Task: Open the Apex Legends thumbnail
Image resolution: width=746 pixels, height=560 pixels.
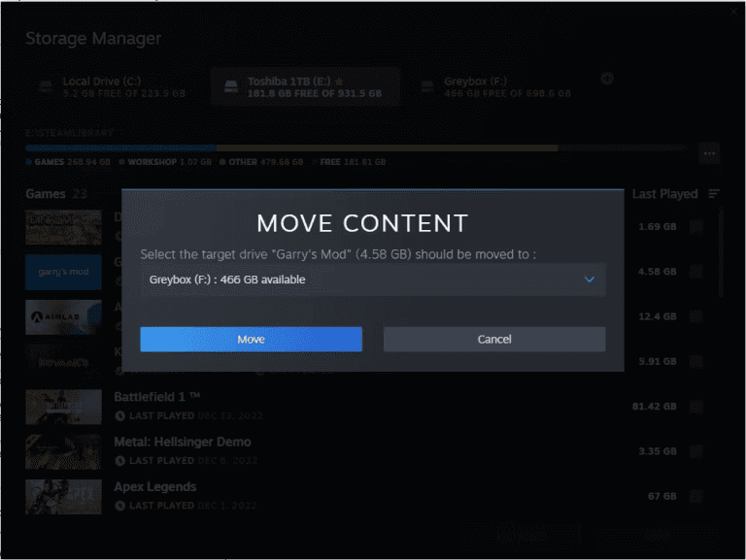Action: [x=63, y=497]
